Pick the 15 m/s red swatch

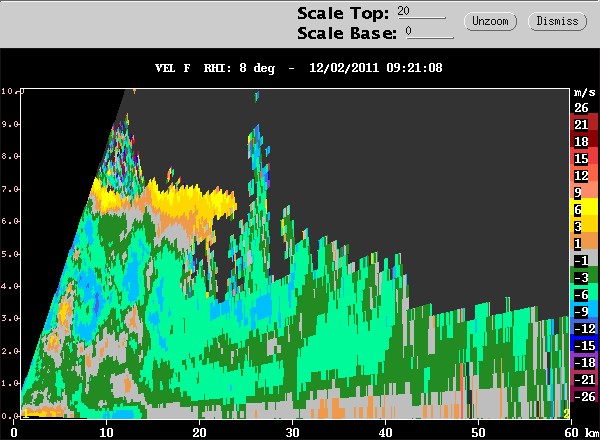click(x=584, y=158)
